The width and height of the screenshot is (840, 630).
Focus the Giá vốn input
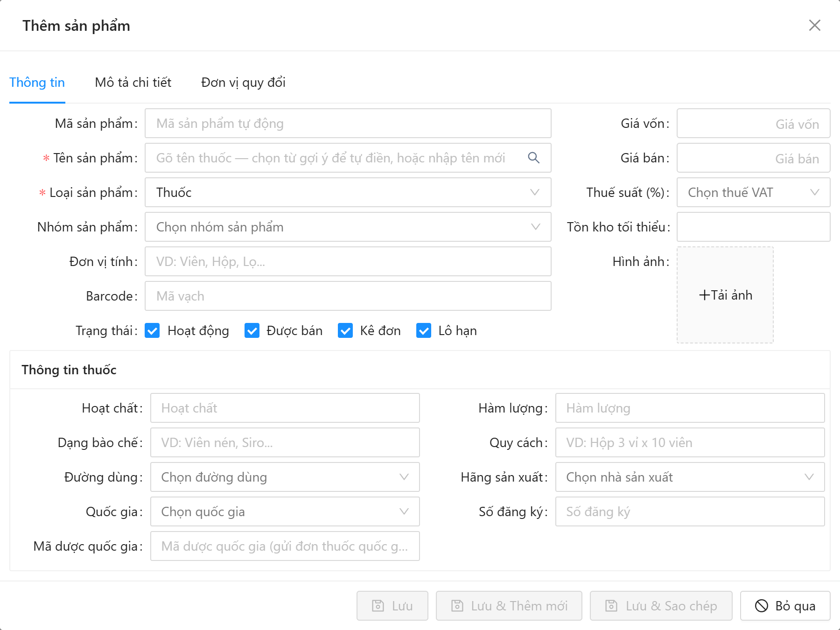(754, 123)
